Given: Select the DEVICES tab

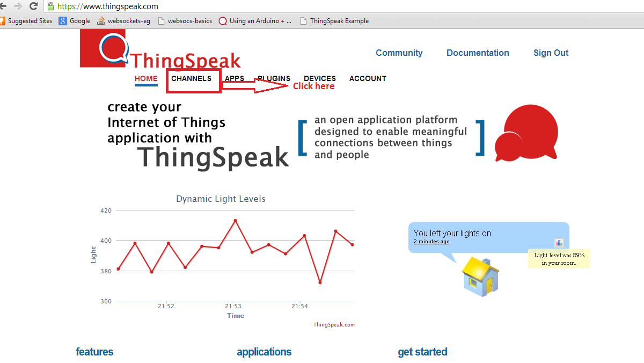Looking at the screenshot, I should (319, 78).
